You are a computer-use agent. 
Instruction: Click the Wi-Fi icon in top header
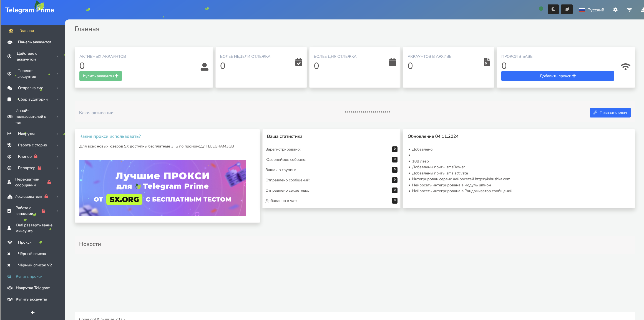pyautogui.click(x=629, y=10)
